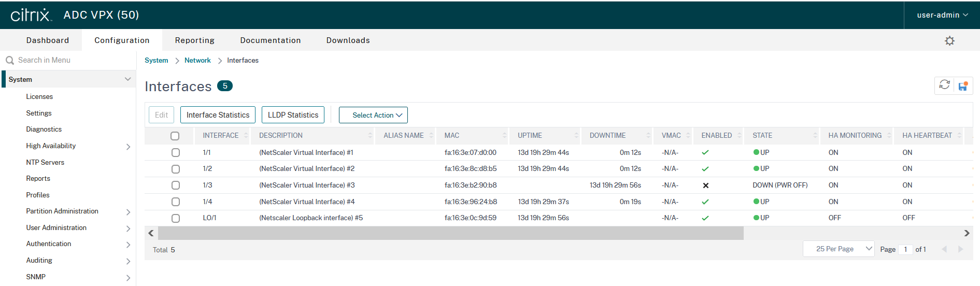The width and height of the screenshot is (980, 286).
Task: Click the search magnifier icon in menu
Action: [x=9, y=61]
